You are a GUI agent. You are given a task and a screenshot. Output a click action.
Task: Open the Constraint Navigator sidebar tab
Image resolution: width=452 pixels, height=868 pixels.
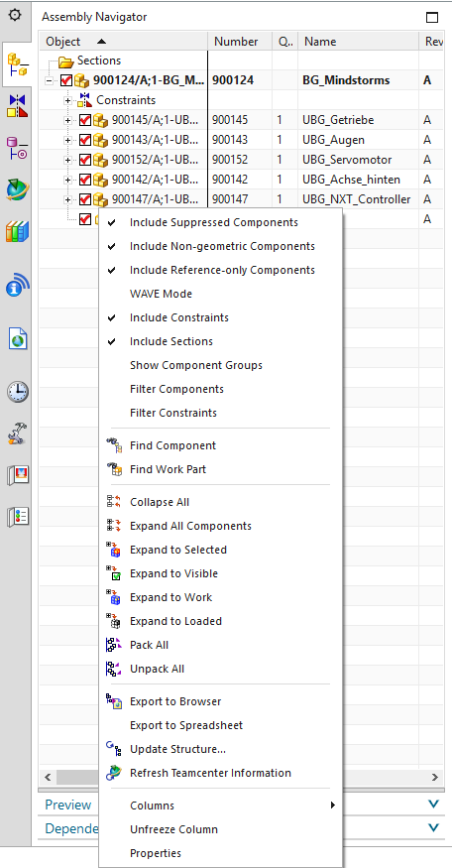[17, 106]
